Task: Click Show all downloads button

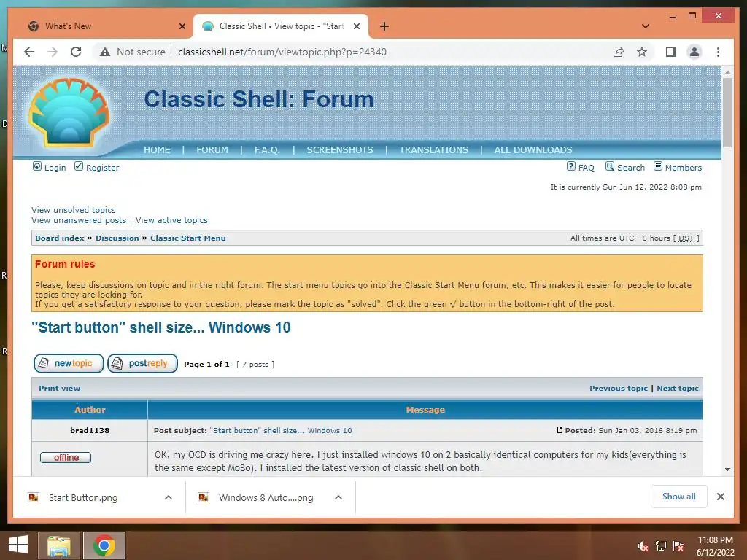Action: tap(679, 497)
